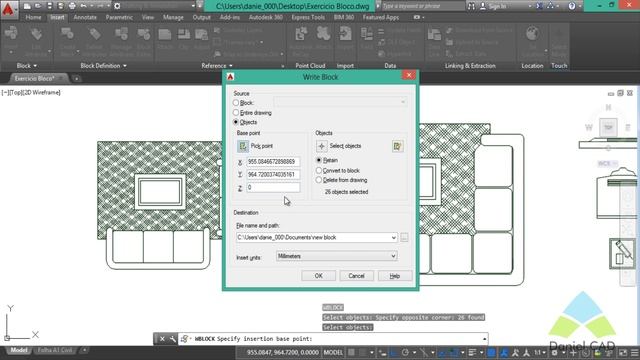
Task: Click the workspace gear icon in title bar
Action: (x=117, y=6)
